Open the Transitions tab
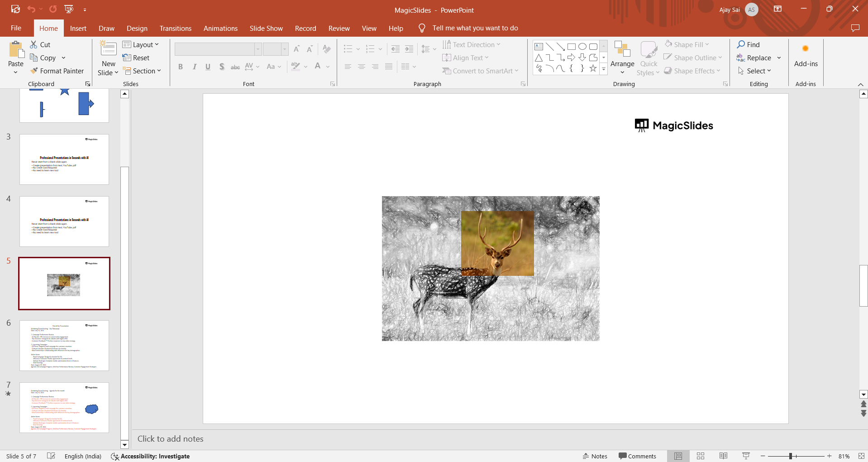868x462 pixels. [x=175, y=28]
